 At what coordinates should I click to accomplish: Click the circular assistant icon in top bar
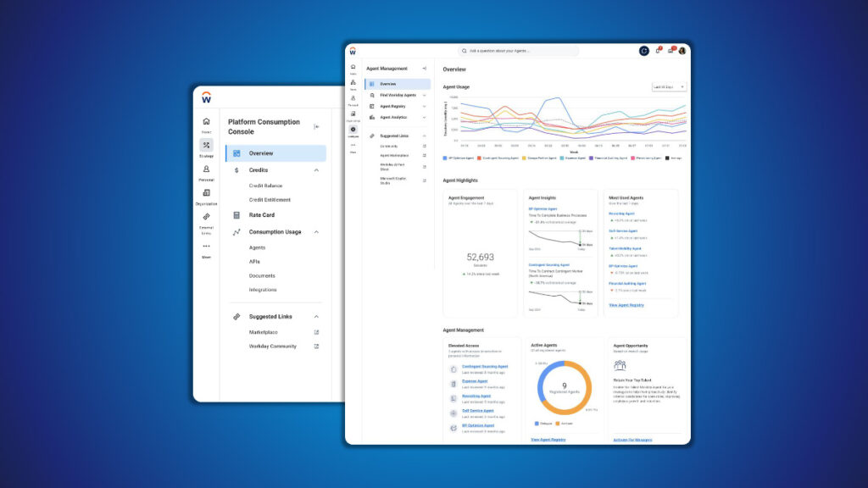click(x=644, y=51)
